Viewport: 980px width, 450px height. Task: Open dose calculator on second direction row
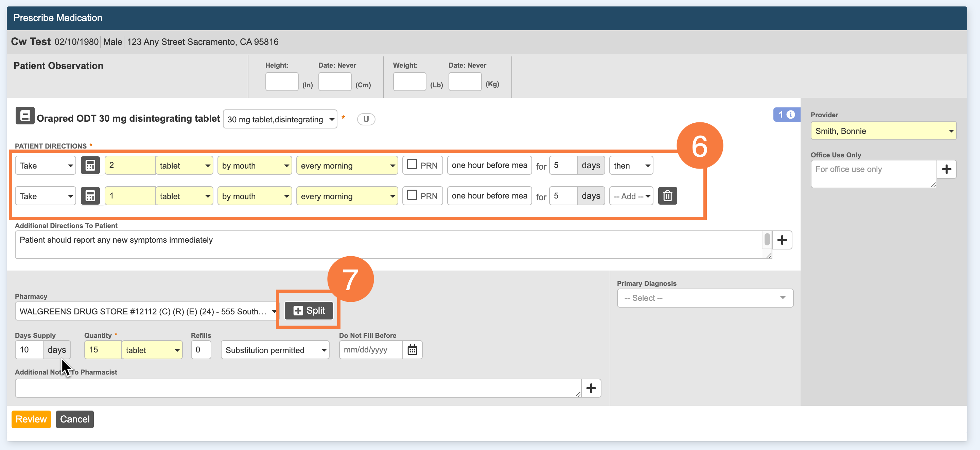[x=90, y=196]
